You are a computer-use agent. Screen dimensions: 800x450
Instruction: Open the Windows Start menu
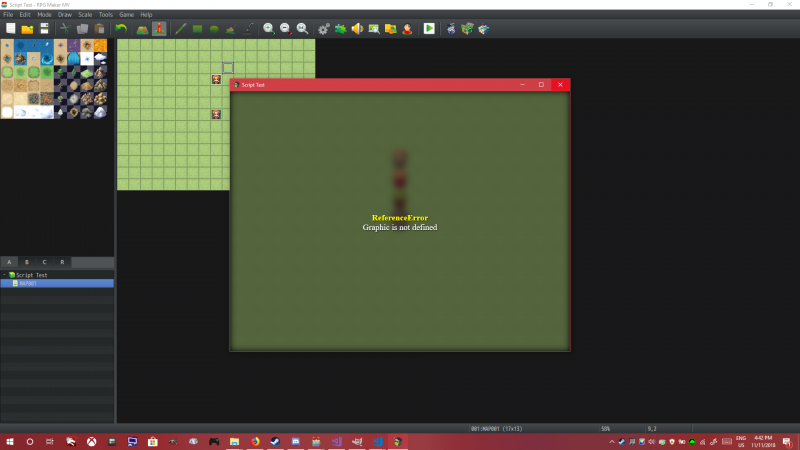pyautogui.click(x=10, y=442)
